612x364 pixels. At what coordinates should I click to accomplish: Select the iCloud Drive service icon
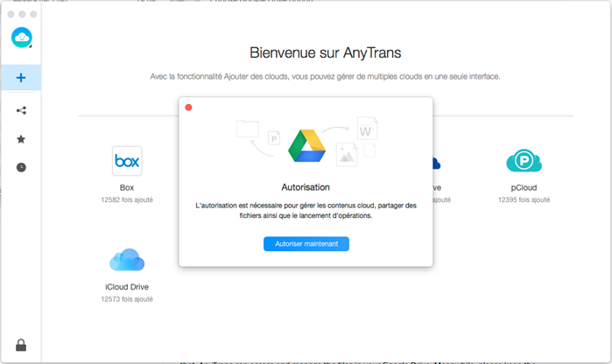127,260
